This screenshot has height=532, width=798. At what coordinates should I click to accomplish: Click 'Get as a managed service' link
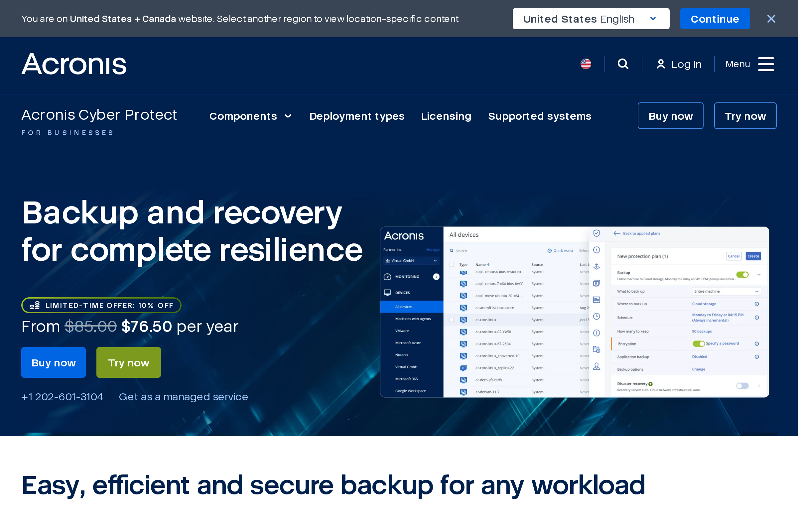(x=183, y=396)
